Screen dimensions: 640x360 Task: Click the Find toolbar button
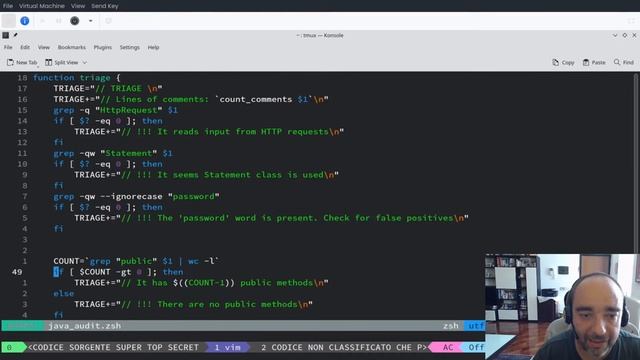624,62
